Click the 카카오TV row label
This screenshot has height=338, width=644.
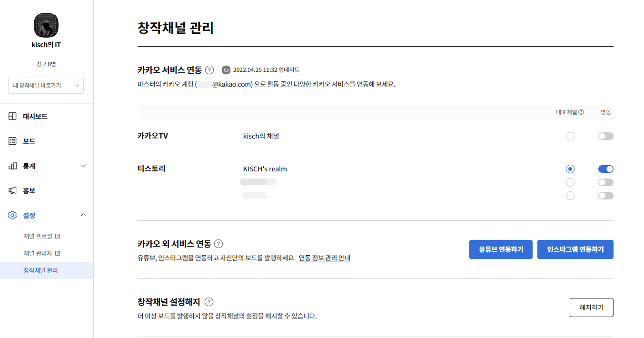coord(153,136)
